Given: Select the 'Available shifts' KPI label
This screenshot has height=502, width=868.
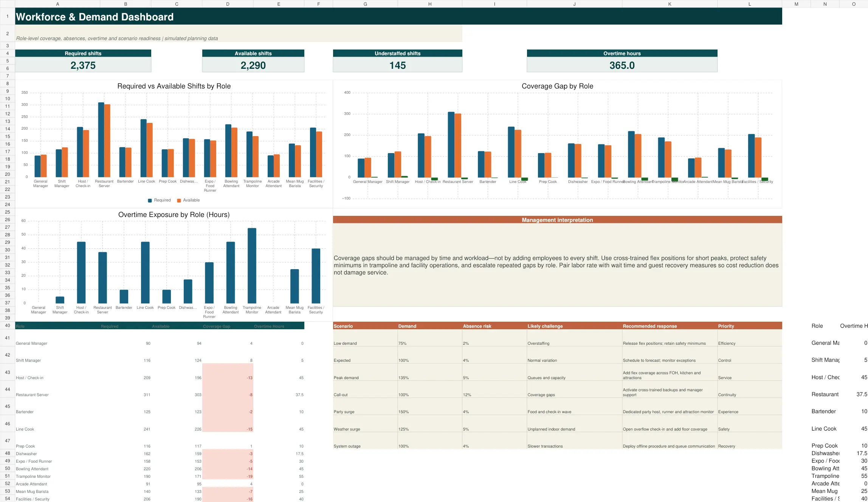Looking at the screenshot, I should [x=253, y=53].
